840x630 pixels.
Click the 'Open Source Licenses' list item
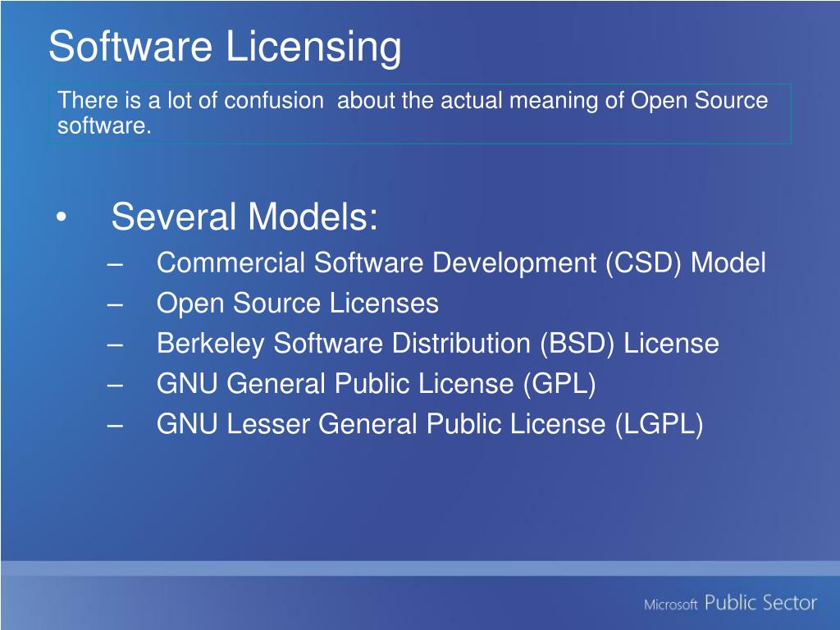click(x=297, y=304)
